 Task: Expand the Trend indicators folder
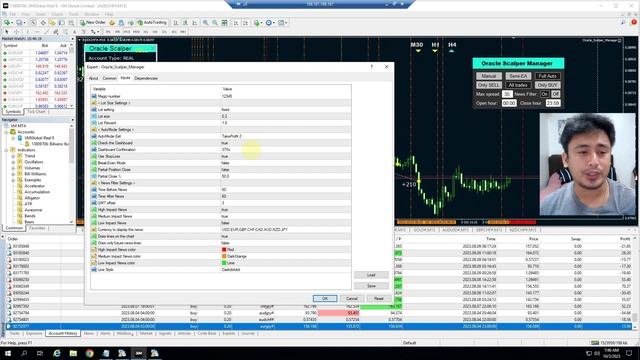[13, 156]
